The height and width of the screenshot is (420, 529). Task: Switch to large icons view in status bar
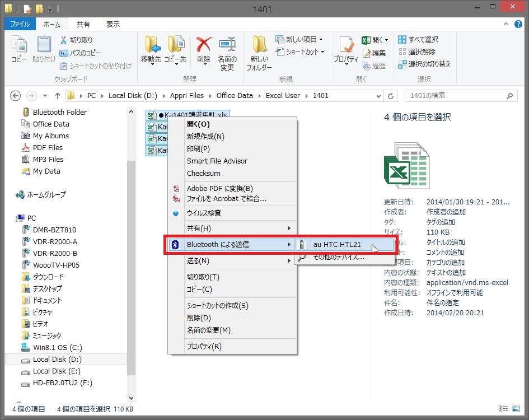(x=516, y=409)
